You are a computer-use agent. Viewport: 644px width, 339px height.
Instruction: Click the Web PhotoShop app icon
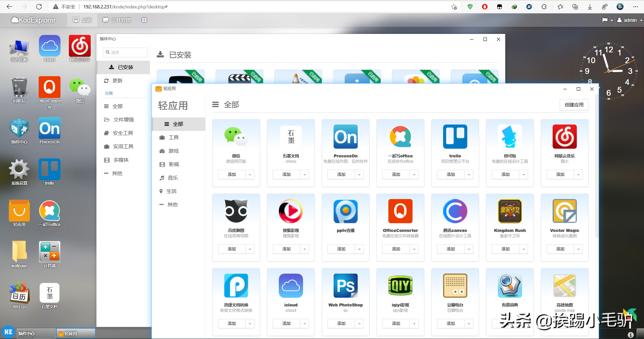(x=346, y=286)
